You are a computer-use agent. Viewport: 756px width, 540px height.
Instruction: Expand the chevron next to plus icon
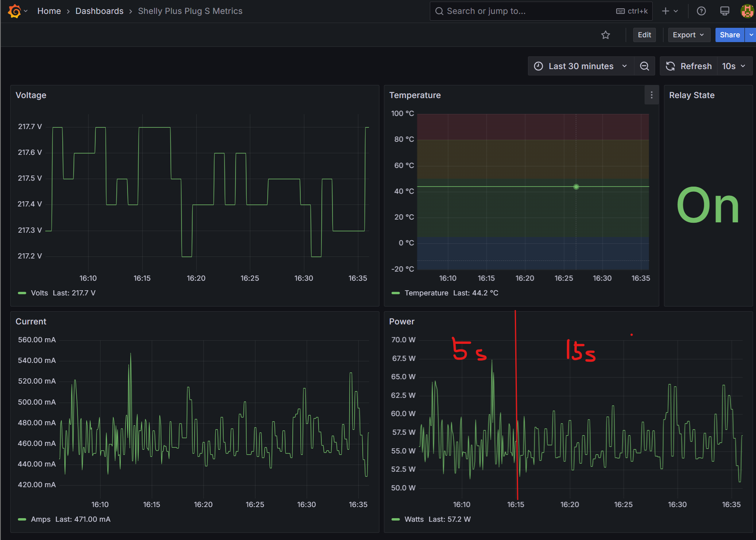[676, 11]
